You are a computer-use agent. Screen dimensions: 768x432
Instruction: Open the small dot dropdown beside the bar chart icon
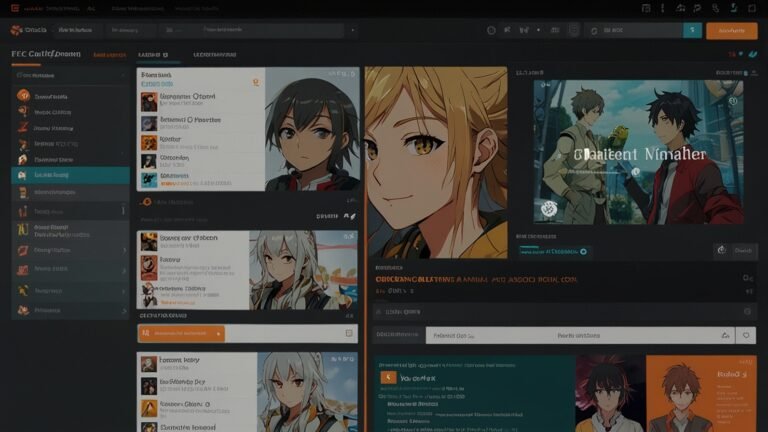pos(538,30)
